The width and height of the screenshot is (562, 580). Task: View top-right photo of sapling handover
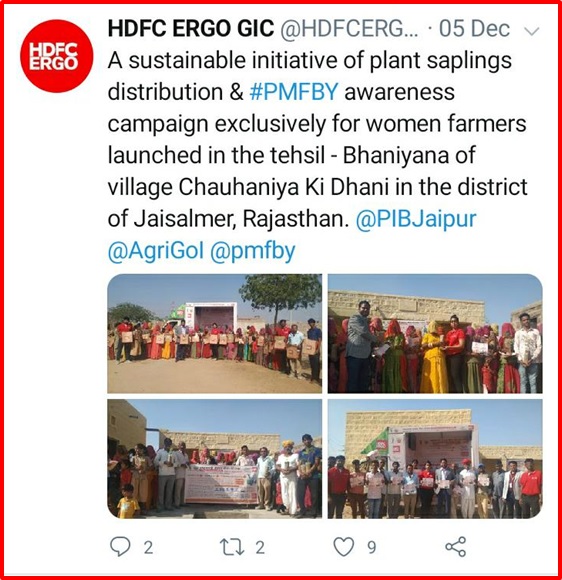click(x=435, y=333)
